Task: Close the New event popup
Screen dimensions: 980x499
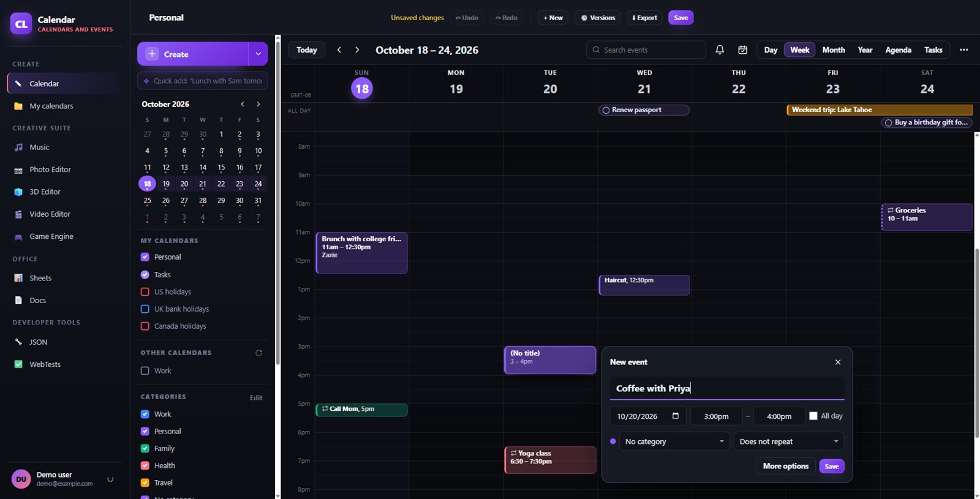Action: click(838, 362)
